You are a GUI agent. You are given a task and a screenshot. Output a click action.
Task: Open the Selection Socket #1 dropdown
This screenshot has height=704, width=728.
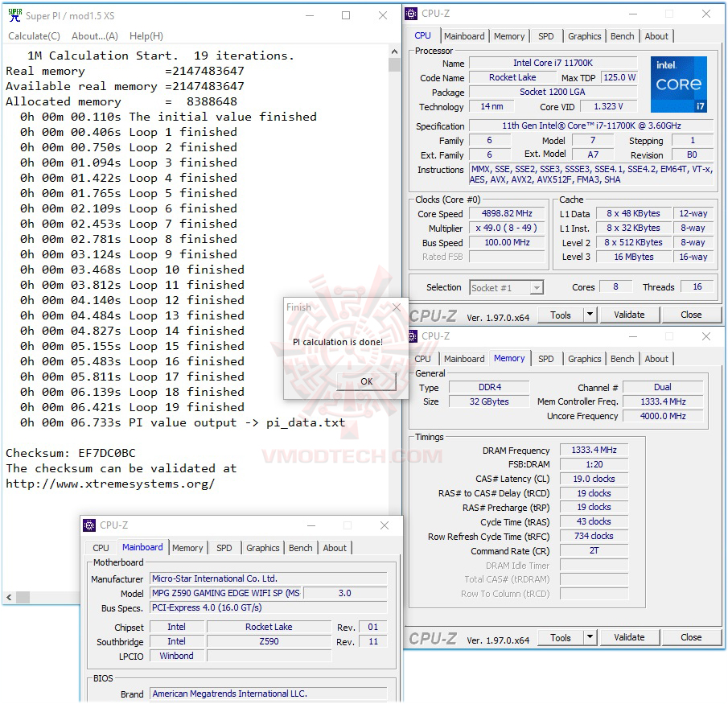tap(506, 288)
